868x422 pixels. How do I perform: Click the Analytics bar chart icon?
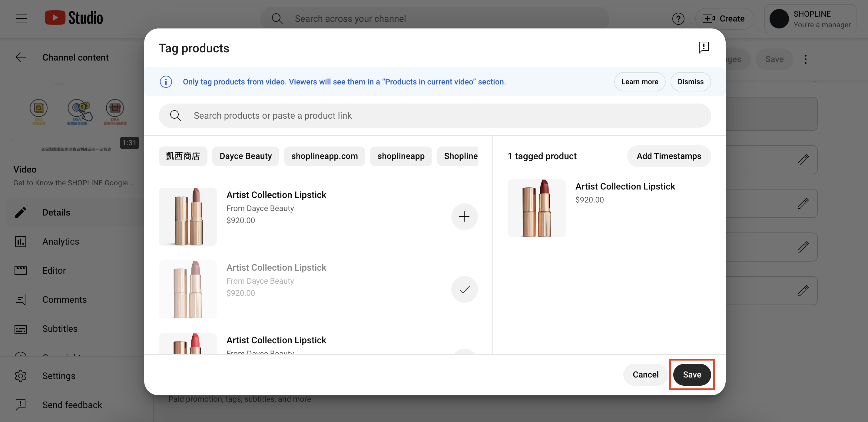pyautogui.click(x=21, y=242)
